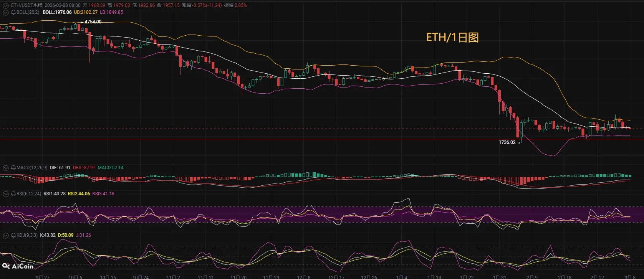Click the UB:2102.27 upper band value
This screenshot has width=644, height=279.
86,12
